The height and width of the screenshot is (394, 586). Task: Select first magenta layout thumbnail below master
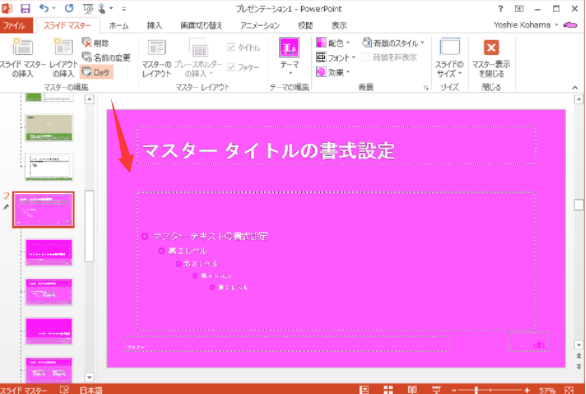coord(49,252)
